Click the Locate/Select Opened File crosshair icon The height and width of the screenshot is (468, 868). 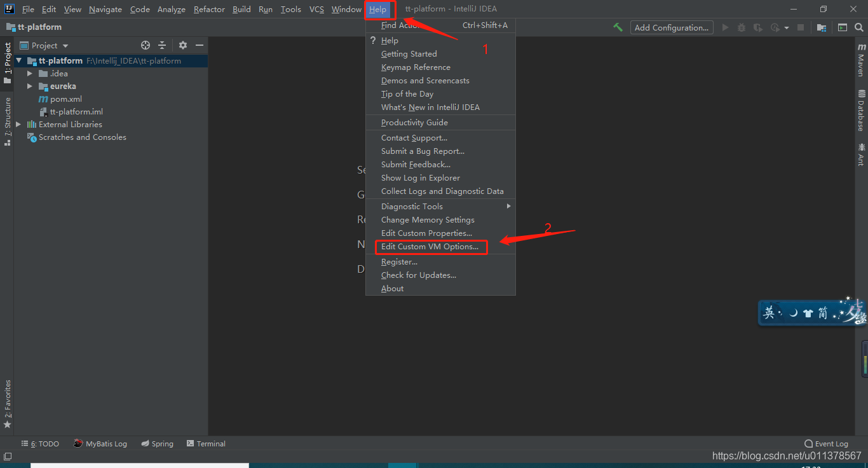pos(146,45)
